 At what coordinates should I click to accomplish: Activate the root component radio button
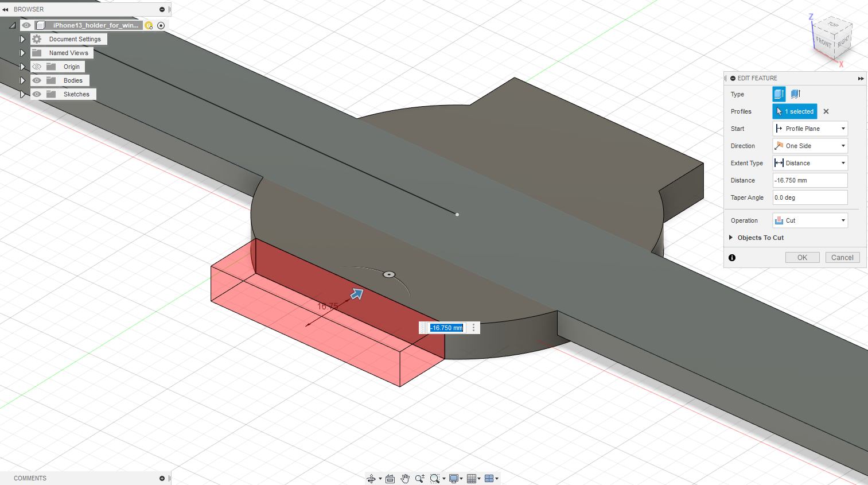161,25
